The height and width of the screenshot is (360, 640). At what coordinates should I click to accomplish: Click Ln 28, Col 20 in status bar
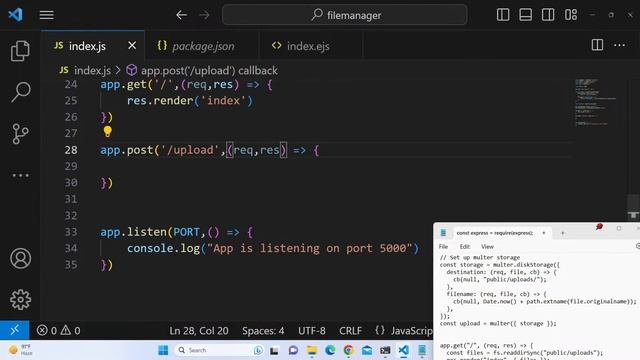point(199,331)
